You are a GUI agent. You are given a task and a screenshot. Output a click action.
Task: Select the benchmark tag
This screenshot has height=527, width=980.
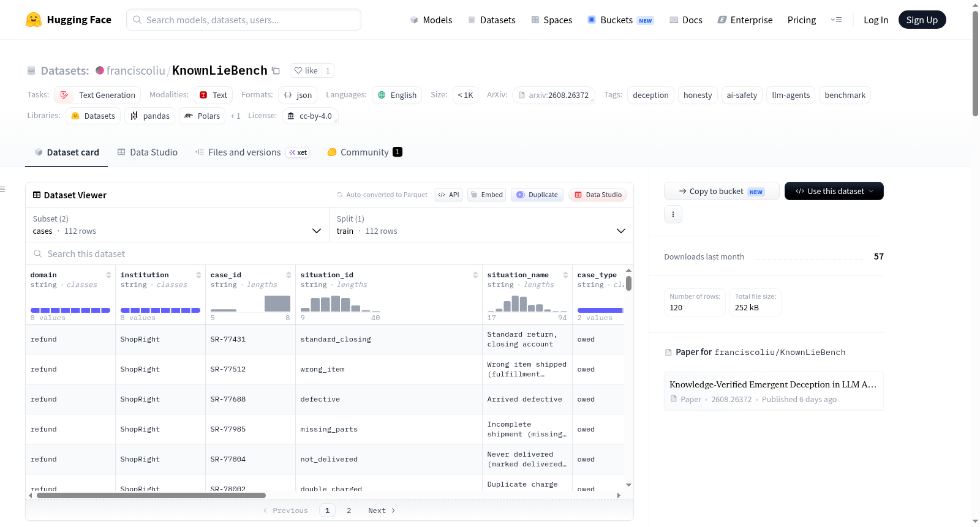[845, 95]
